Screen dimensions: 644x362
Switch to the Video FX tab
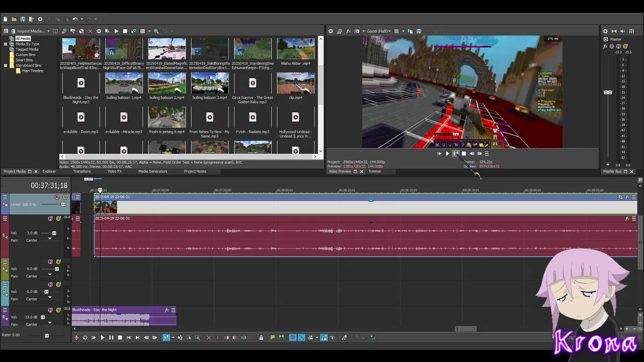pyautogui.click(x=115, y=171)
